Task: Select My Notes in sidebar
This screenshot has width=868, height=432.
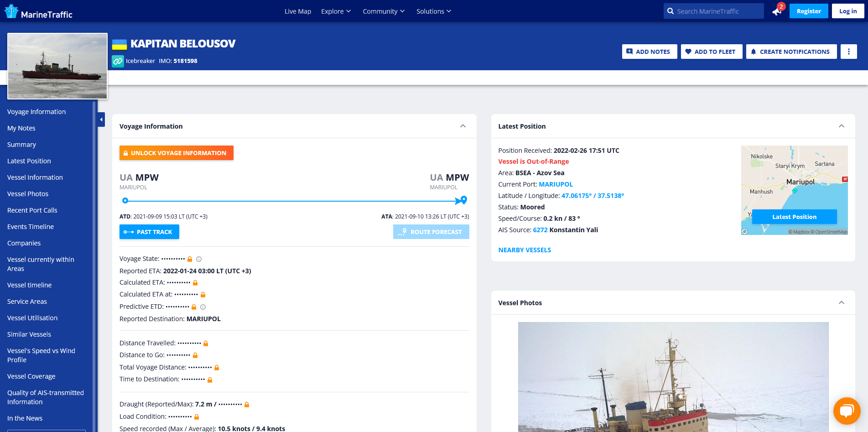Action: click(21, 128)
